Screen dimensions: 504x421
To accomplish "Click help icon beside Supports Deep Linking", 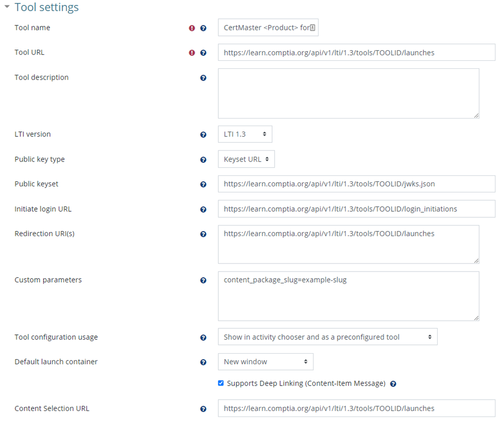I will 393,384.
